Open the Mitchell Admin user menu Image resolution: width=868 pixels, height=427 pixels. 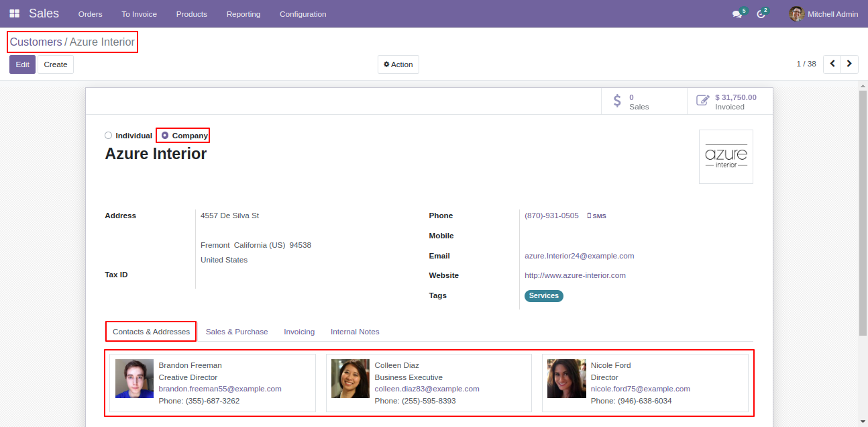[824, 14]
